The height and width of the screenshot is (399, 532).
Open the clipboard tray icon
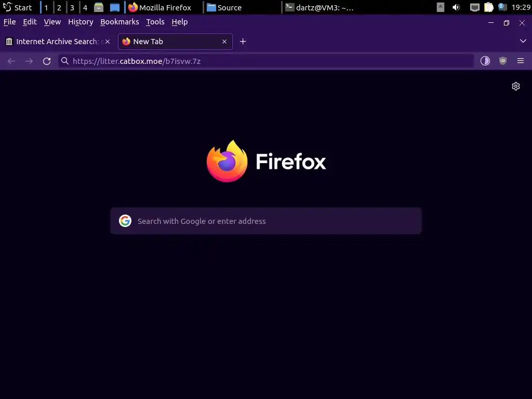[x=488, y=7]
